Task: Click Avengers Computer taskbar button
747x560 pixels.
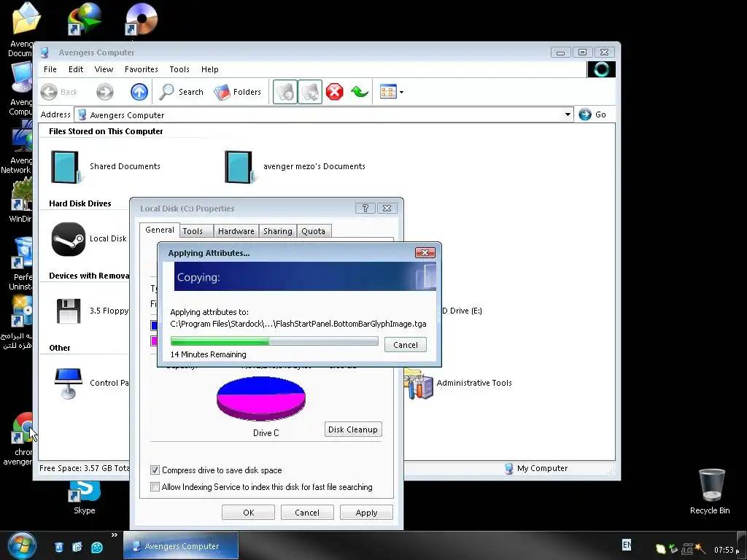Action: click(x=181, y=545)
